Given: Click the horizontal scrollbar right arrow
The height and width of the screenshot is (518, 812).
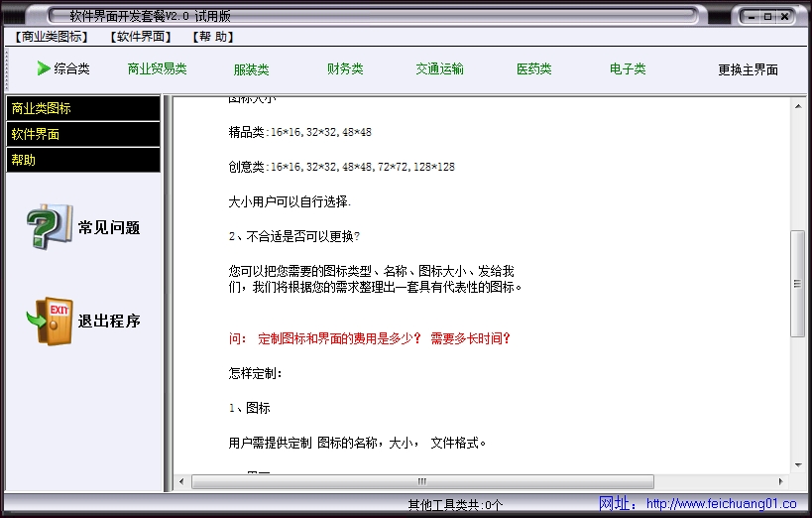Looking at the screenshot, I should pos(782,482).
